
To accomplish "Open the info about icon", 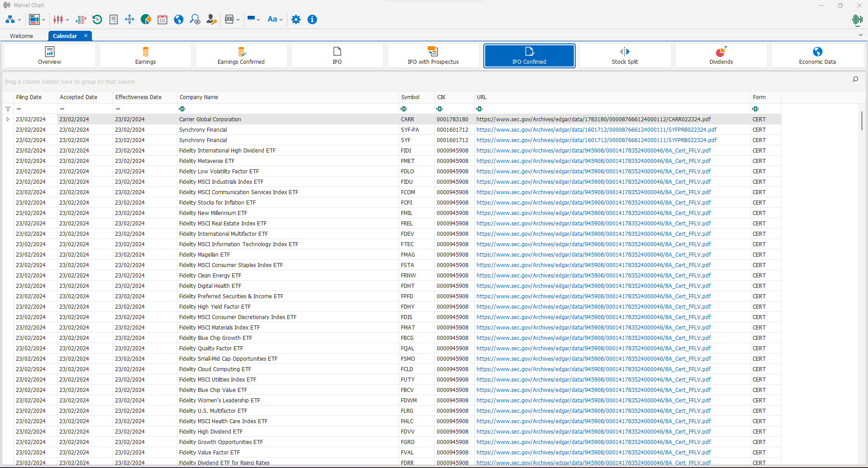I will (x=312, y=19).
